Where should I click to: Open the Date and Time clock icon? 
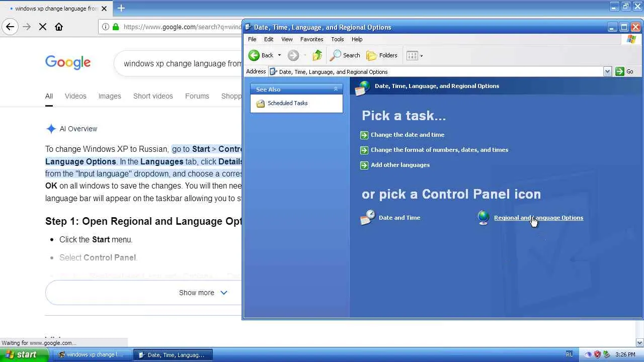pos(368,218)
